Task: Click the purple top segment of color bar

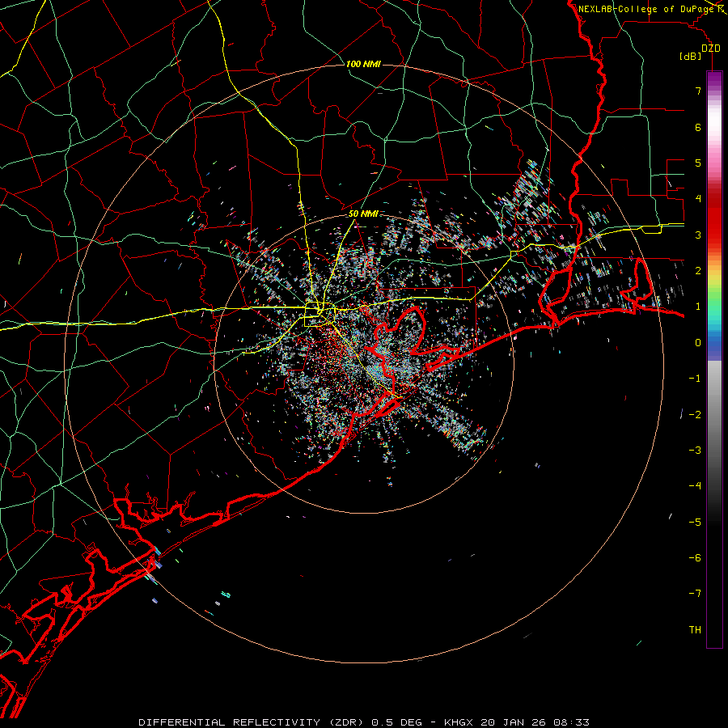Action: click(x=714, y=78)
